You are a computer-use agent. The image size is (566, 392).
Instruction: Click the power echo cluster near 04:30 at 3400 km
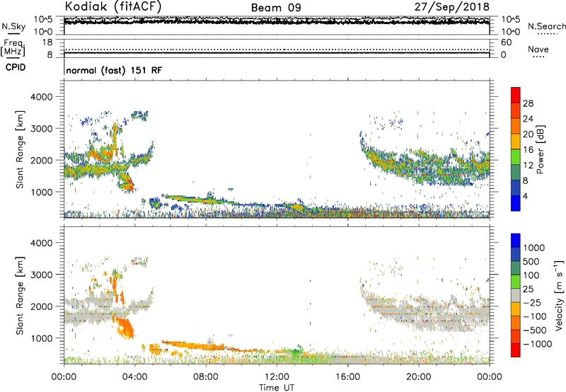[x=139, y=115]
